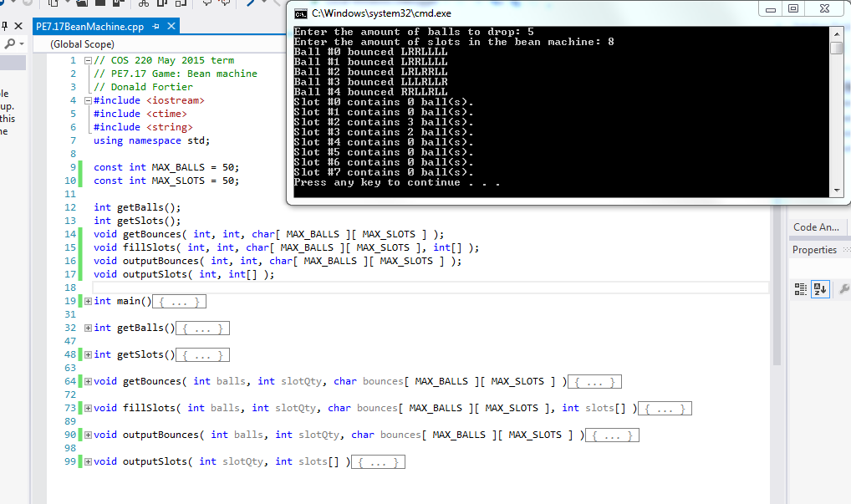Click the cmd.exe scrollbar down arrow
Screen dimensions: 851x504
836,191
